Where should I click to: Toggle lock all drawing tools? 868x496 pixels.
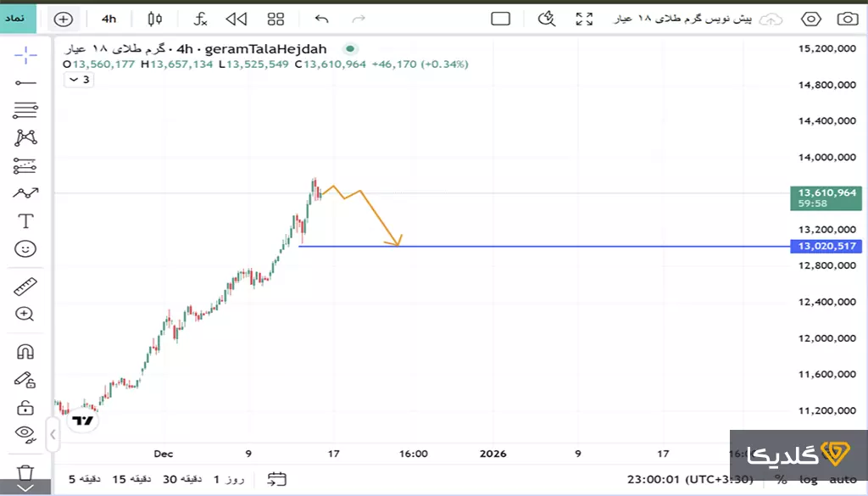coord(25,406)
